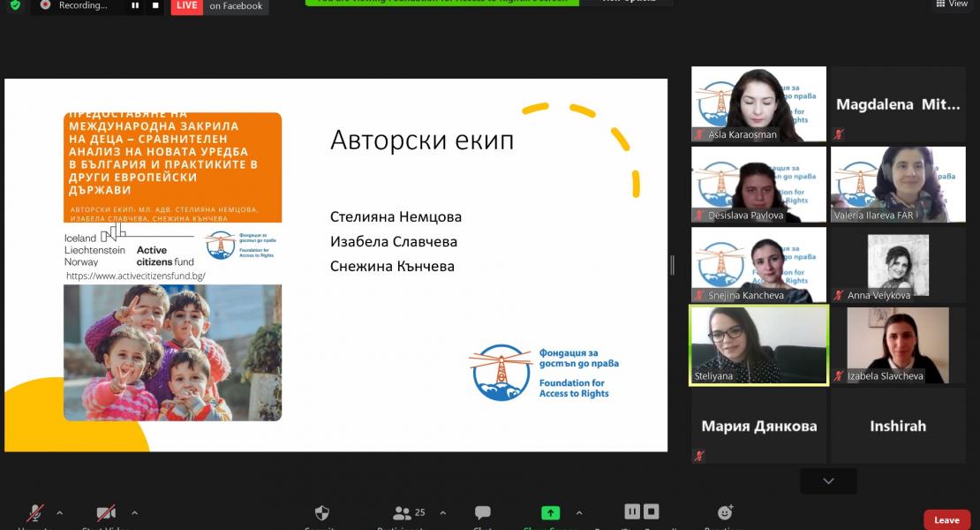Click the orange report cover title

(163, 152)
